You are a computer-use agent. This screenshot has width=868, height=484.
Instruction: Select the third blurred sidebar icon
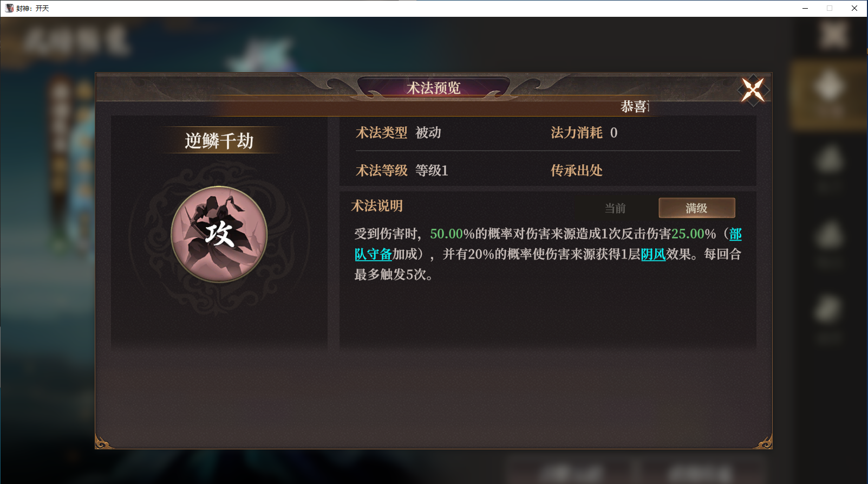[x=829, y=244]
